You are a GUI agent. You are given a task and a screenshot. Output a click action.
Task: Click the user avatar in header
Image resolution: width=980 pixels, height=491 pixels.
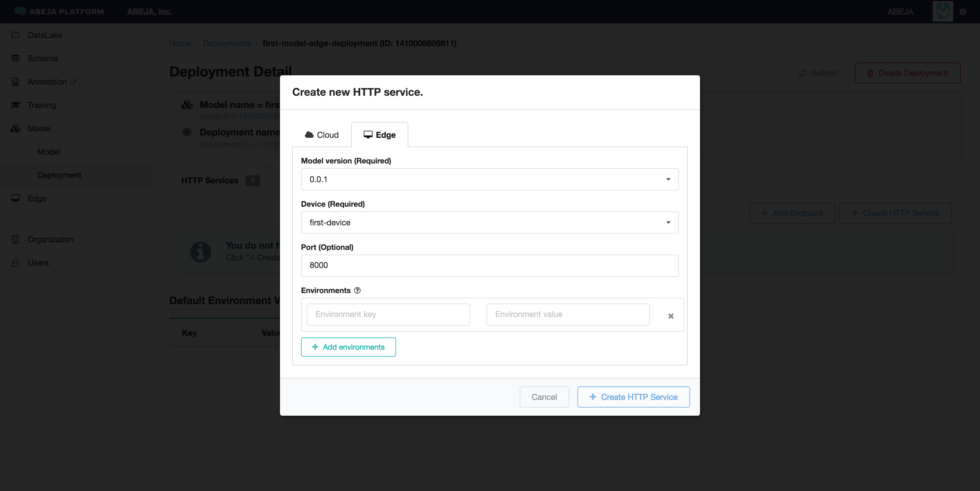coord(943,11)
